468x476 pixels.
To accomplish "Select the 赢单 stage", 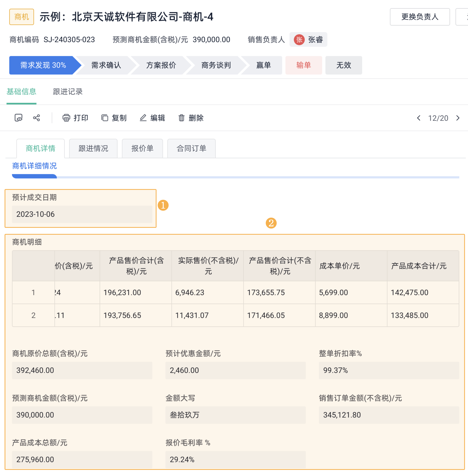I will pos(263,65).
